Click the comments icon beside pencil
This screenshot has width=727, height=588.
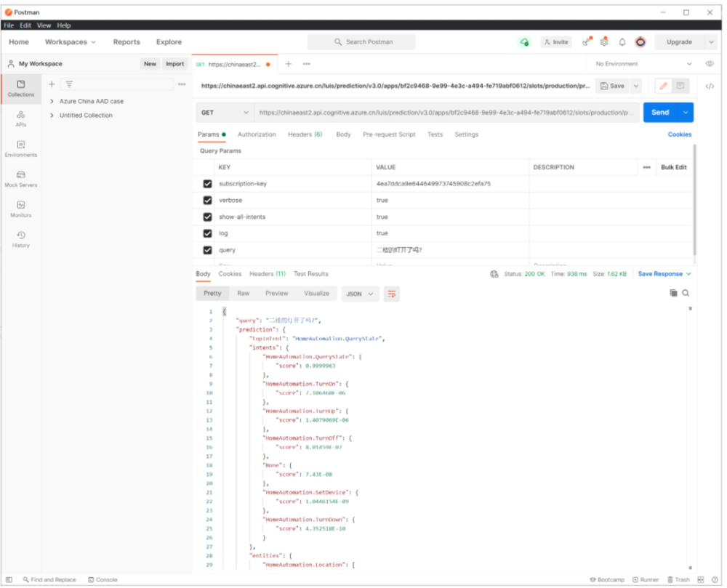pos(680,86)
